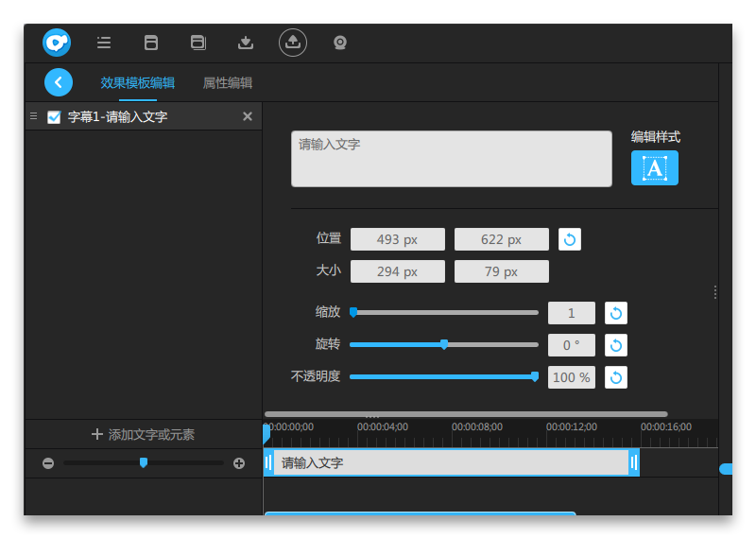Click the 不透明度 opacity slider handle
Image resolution: width=756 pixels, height=539 pixels.
click(x=535, y=376)
